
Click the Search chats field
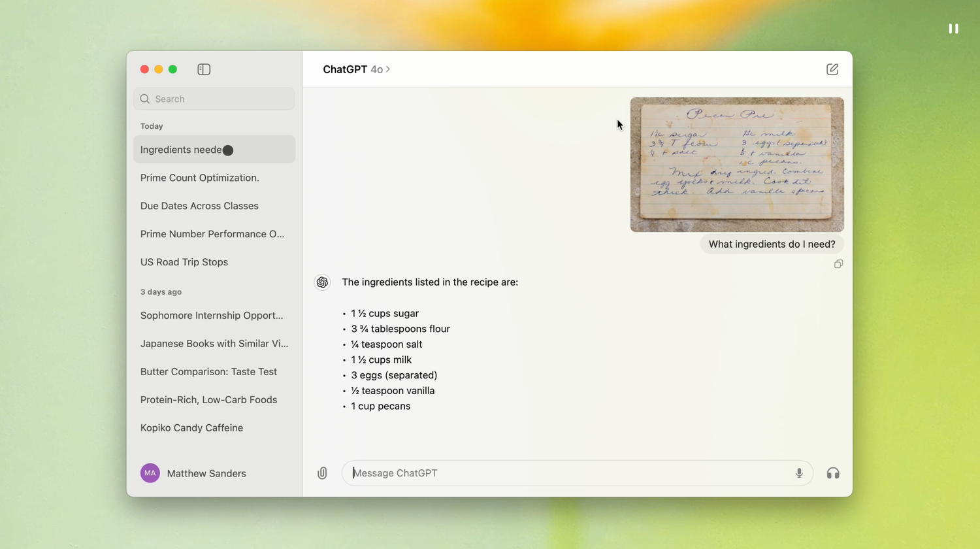tap(214, 99)
